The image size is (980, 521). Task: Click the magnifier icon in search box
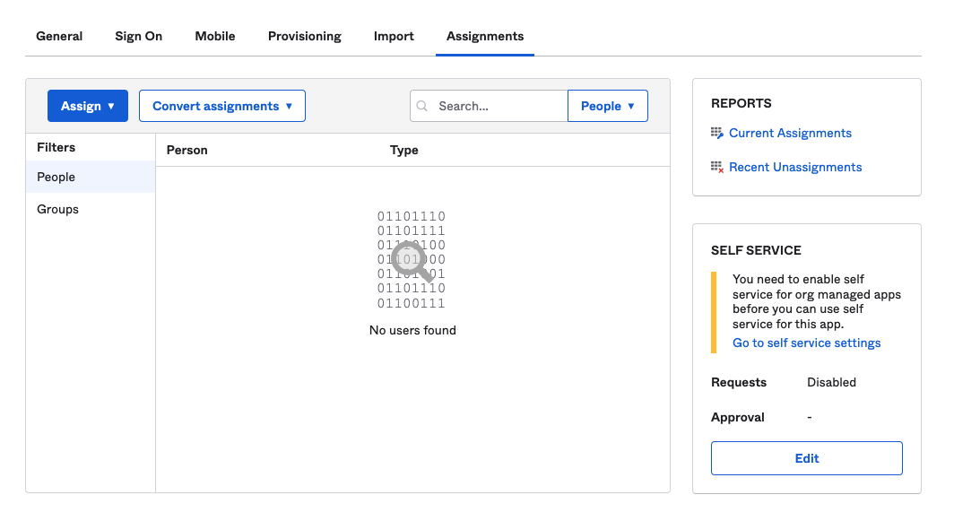pyautogui.click(x=422, y=106)
